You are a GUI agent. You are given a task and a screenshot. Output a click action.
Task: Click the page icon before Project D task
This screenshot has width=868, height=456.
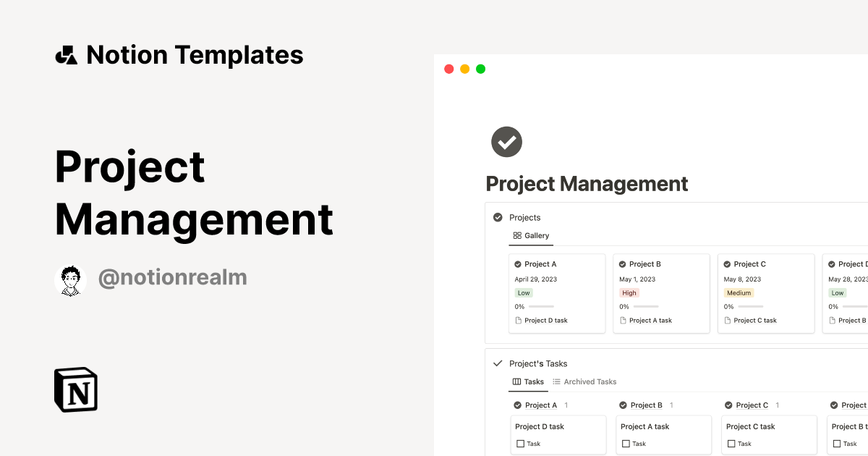(x=518, y=320)
